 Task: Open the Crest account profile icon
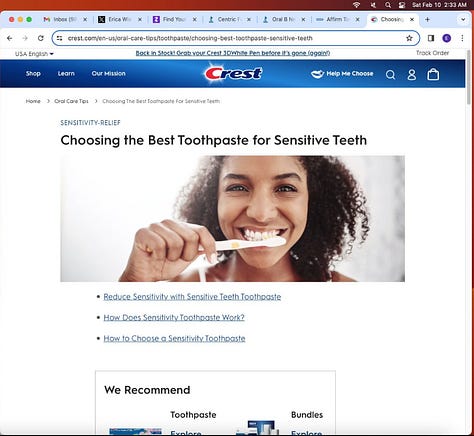pos(412,74)
